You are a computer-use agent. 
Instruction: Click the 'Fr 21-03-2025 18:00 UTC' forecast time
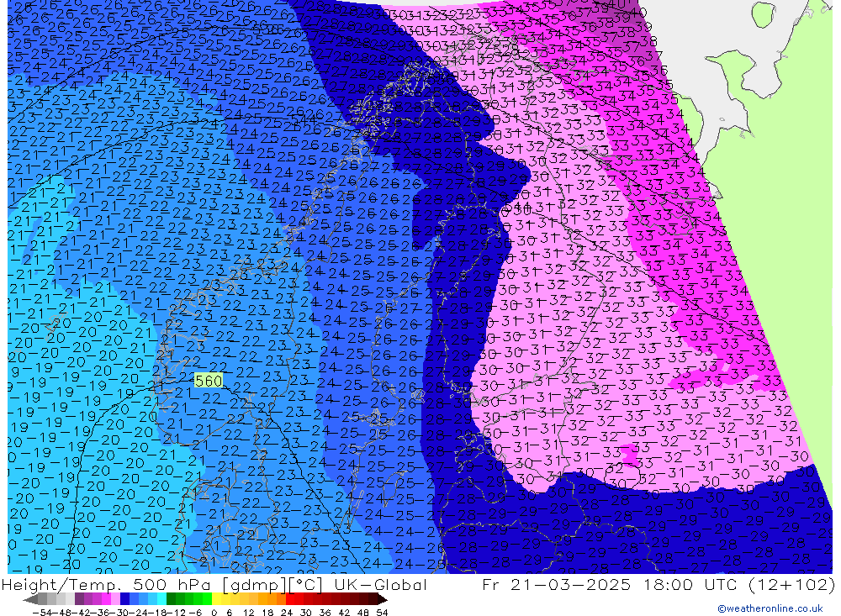[x=611, y=584]
